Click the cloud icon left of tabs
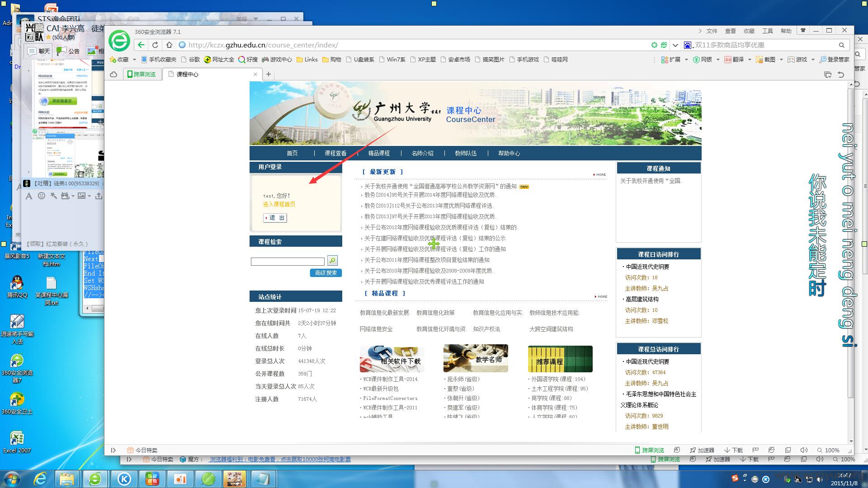The height and width of the screenshot is (488, 868). tap(114, 74)
